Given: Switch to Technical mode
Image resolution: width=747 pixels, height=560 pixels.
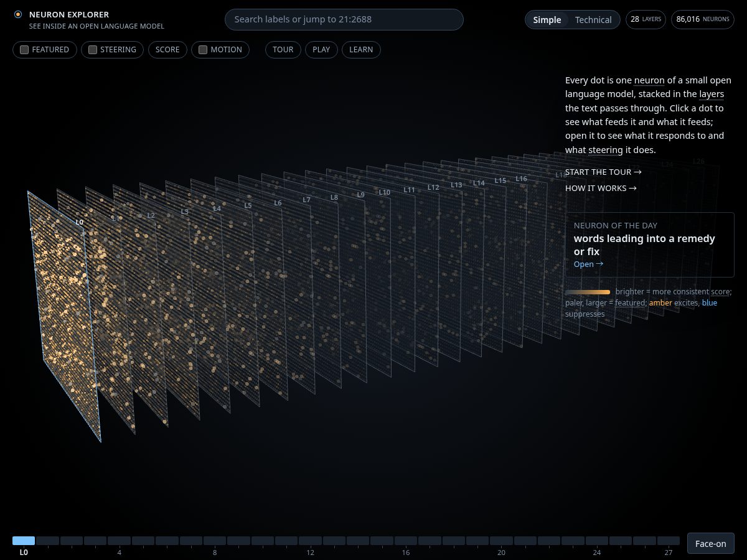Looking at the screenshot, I should point(593,20).
